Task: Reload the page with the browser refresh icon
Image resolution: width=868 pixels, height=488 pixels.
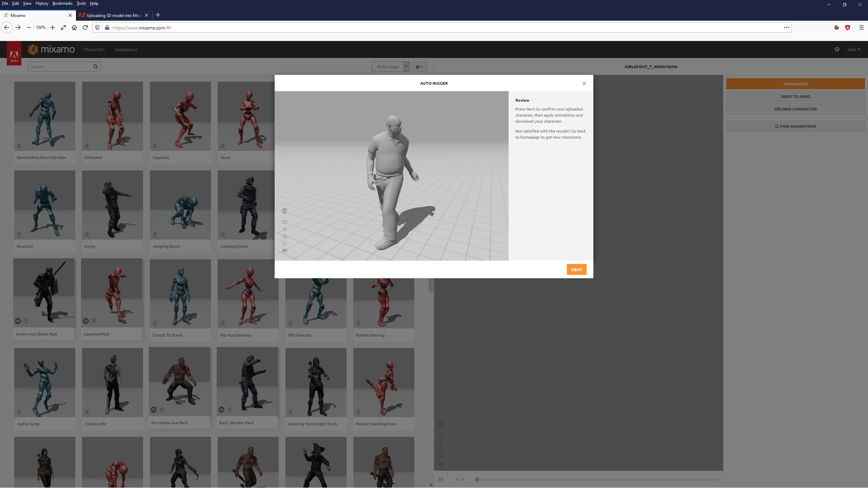Action: (85, 27)
